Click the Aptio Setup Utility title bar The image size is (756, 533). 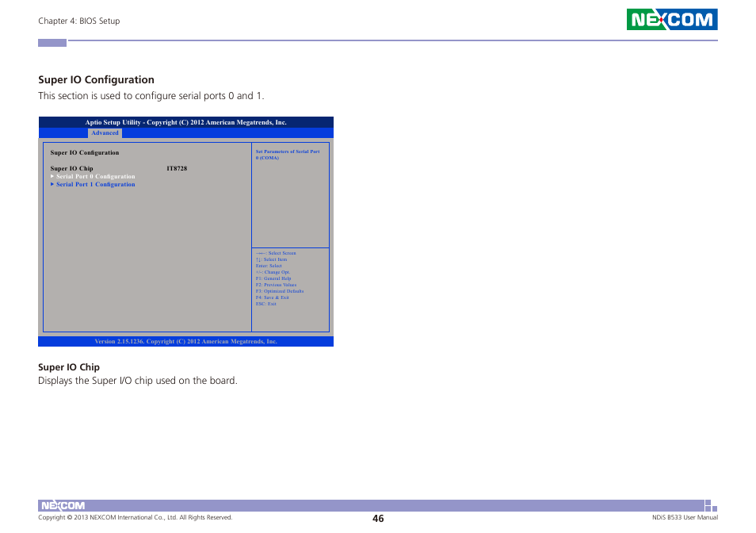click(x=185, y=122)
